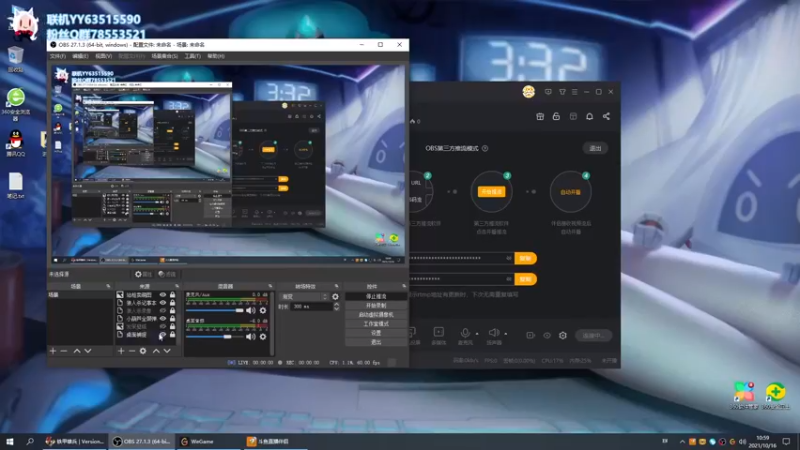The height and width of the screenshot is (450, 800).
Task: Toggle the preview eye icon in Douyu bottom bar
Action: [547, 336]
